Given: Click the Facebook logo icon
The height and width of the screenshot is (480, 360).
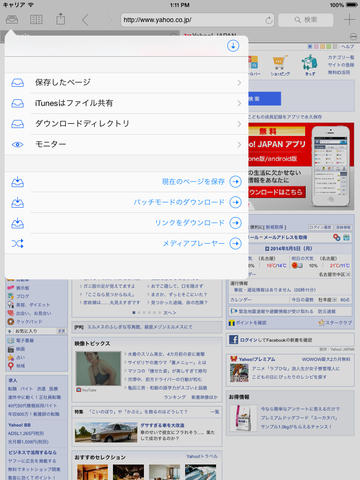Looking at the screenshot, I should point(234,340).
